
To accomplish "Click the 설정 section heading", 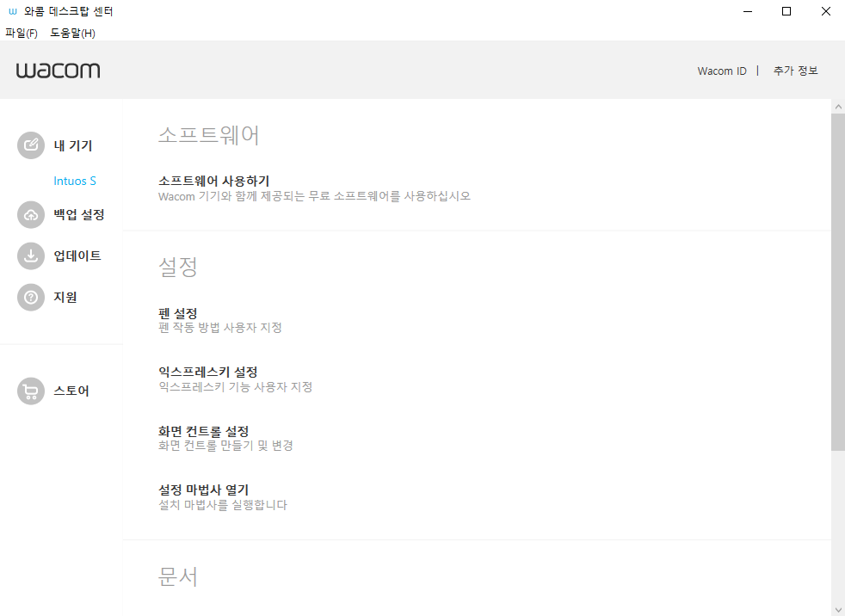I will (178, 267).
